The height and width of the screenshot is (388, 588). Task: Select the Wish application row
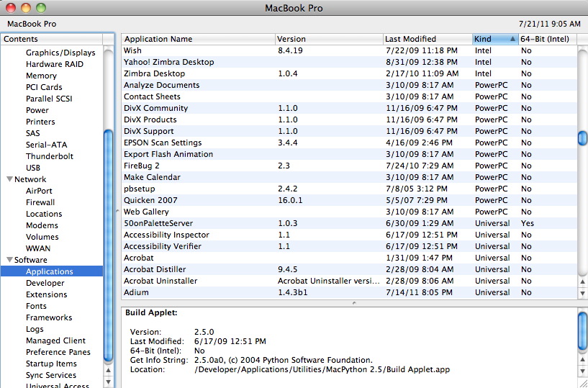[349, 50]
